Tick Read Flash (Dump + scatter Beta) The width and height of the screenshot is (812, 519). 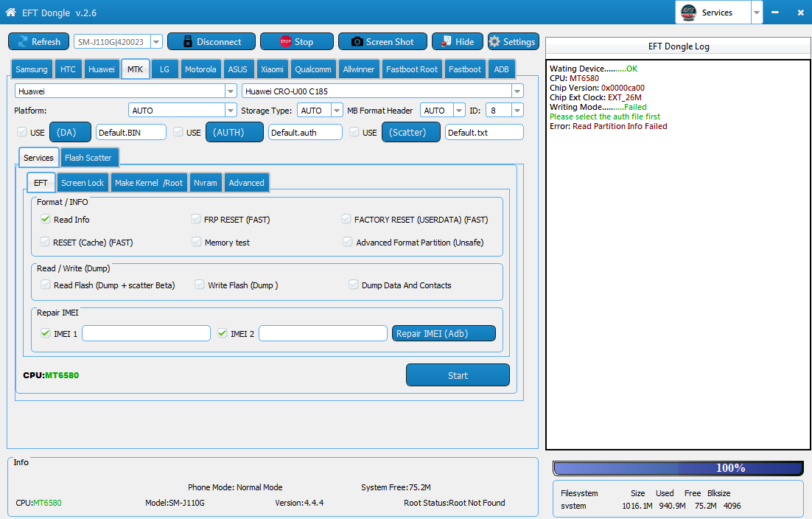tap(46, 285)
